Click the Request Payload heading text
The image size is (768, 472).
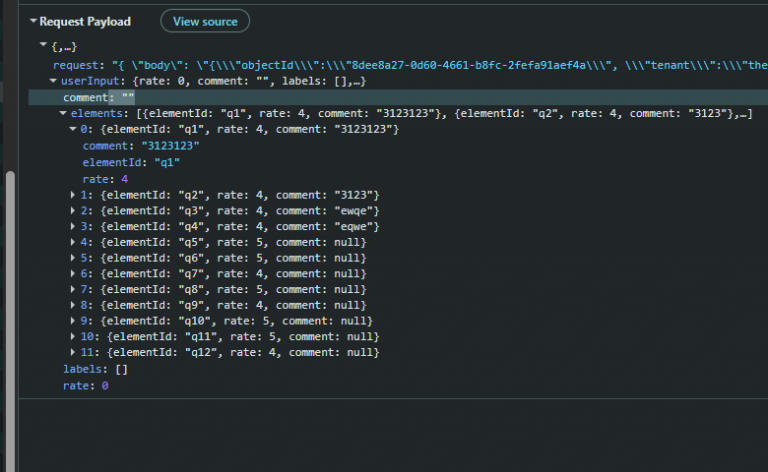pos(85,22)
